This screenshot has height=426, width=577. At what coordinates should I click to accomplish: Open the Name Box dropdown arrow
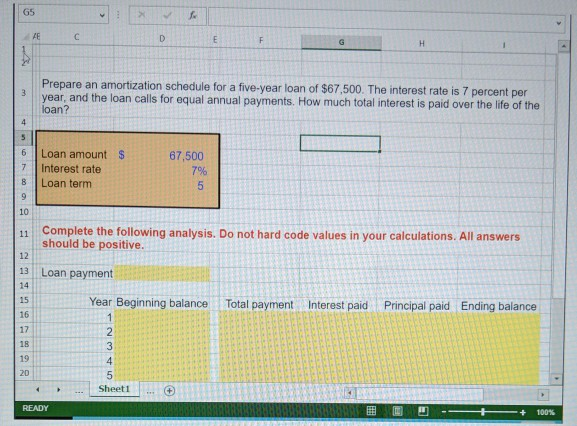pos(102,15)
